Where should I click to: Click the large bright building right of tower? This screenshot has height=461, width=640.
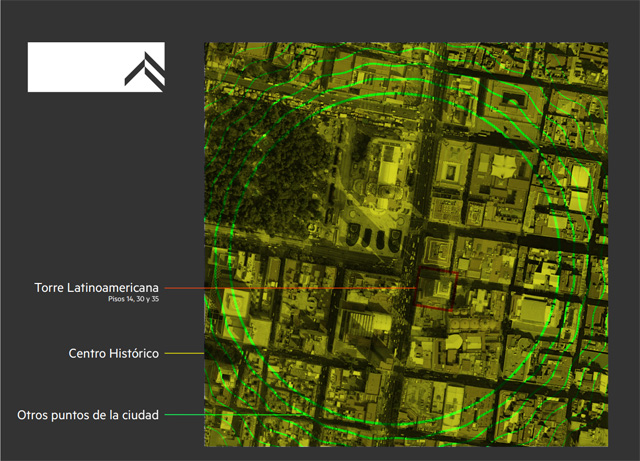[x=530, y=312]
